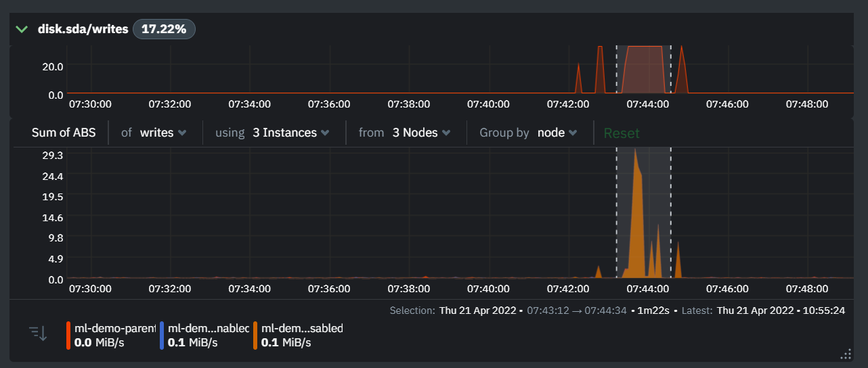
Task: Click the Sum of ABS aggregation selector
Action: 64,133
